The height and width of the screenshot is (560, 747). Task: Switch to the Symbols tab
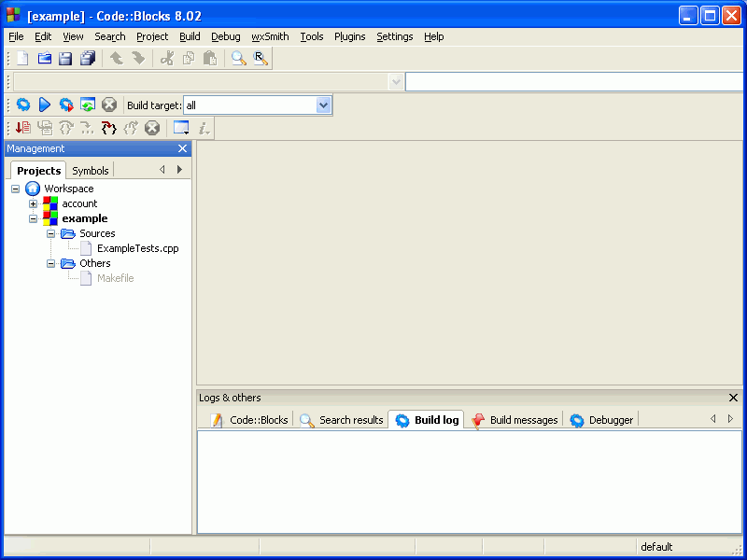pos(90,171)
